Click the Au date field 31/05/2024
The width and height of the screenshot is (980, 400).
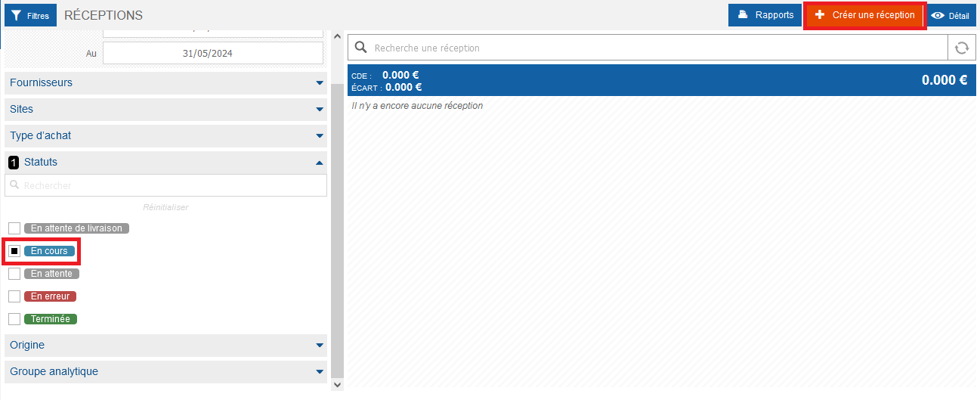click(213, 53)
